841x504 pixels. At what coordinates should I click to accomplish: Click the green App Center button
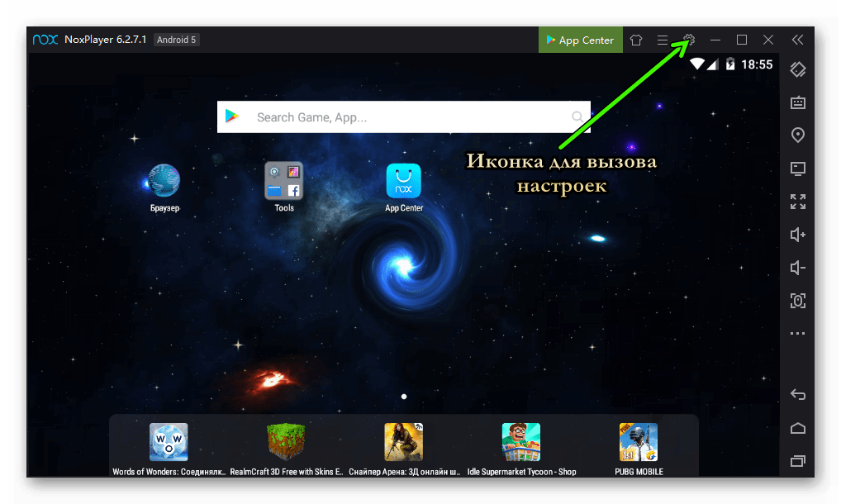click(581, 40)
